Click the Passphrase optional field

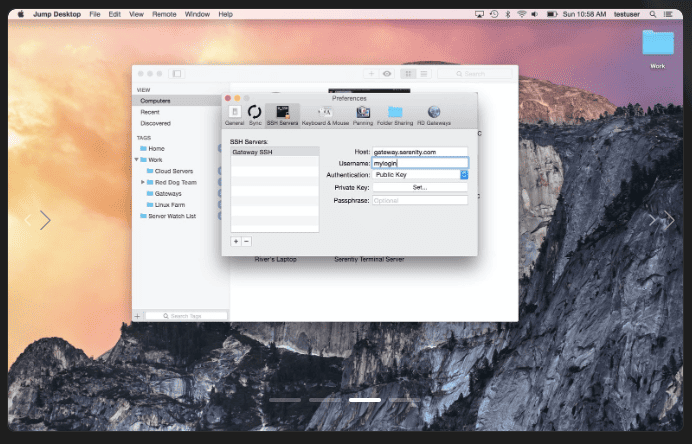[420, 200]
